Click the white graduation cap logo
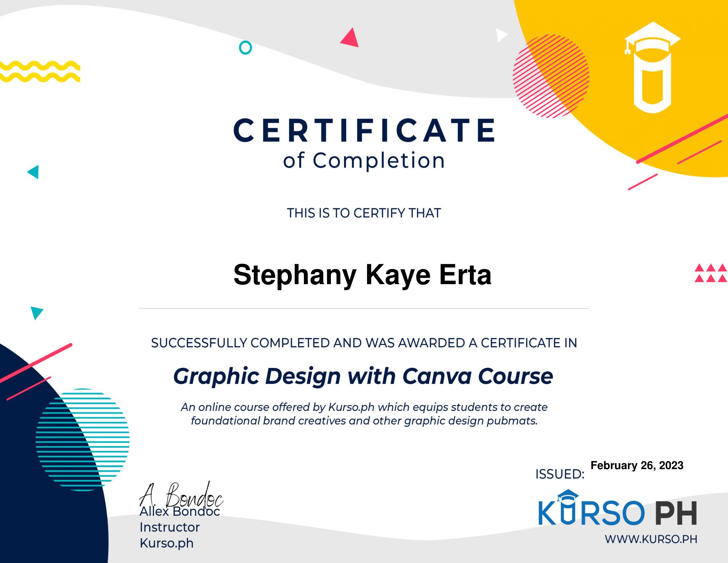The image size is (728, 563). [x=652, y=68]
